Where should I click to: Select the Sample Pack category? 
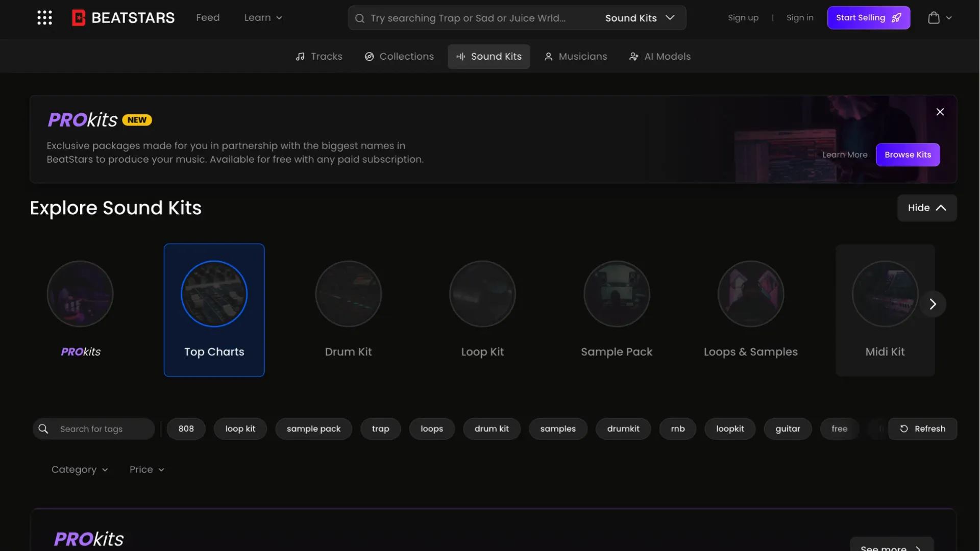pyautogui.click(x=617, y=310)
